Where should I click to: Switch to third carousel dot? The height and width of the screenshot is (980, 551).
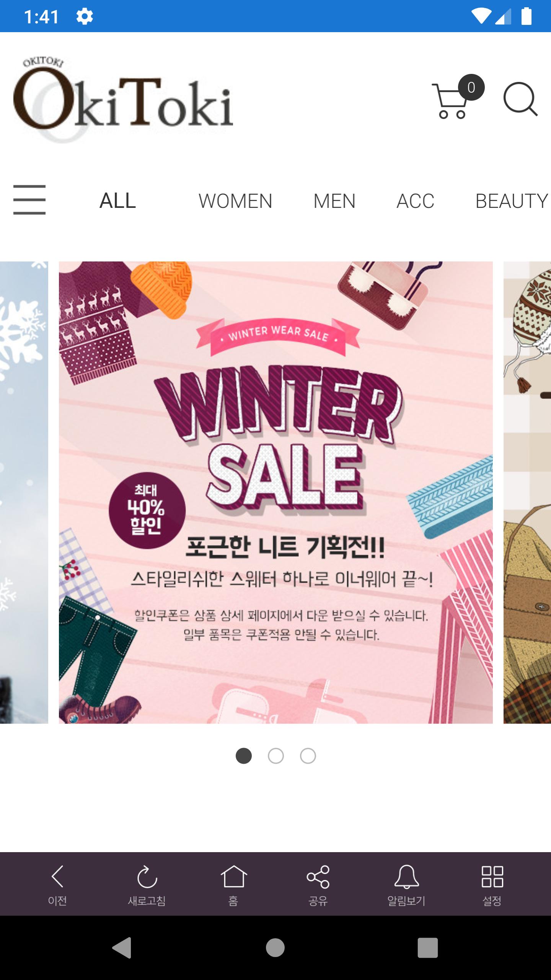pyautogui.click(x=308, y=756)
